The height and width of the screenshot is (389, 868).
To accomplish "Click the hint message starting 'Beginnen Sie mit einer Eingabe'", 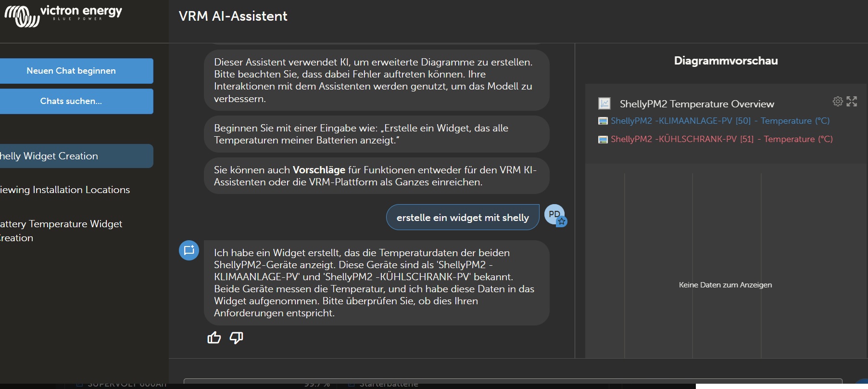I will [377, 134].
